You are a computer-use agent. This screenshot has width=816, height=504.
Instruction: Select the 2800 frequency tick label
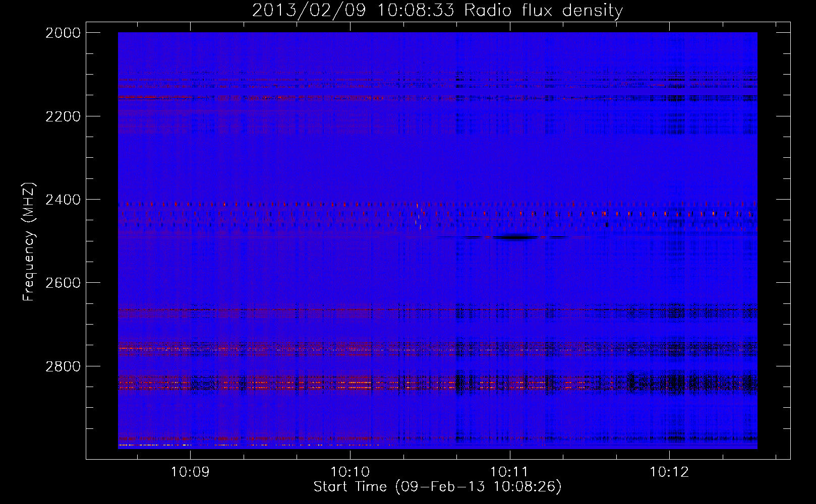tap(63, 366)
